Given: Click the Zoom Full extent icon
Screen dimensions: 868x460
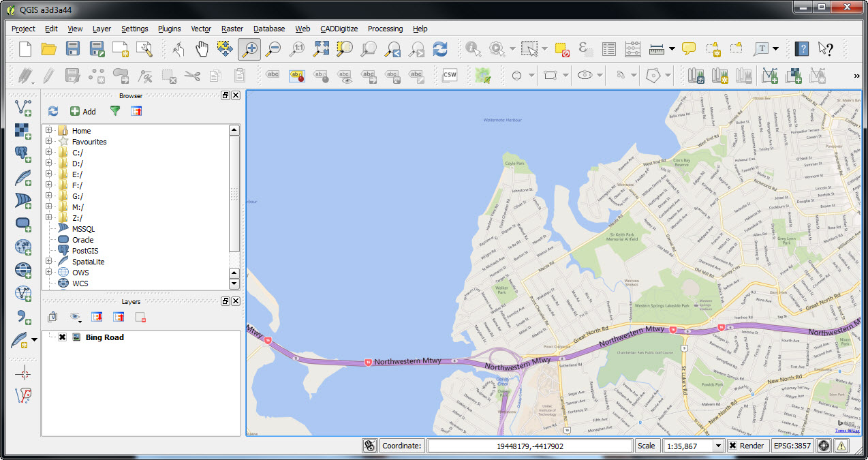Looking at the screenshot, I should (322, 48).
